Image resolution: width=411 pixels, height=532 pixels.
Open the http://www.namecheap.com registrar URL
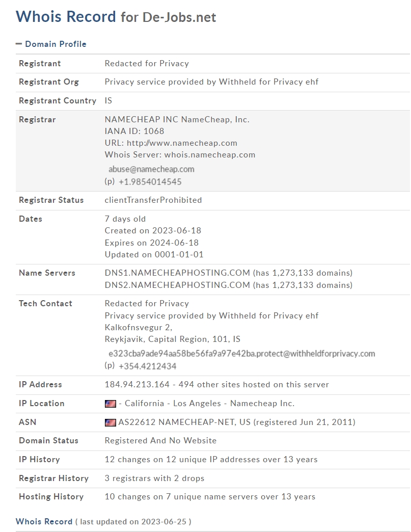[182, 143]
